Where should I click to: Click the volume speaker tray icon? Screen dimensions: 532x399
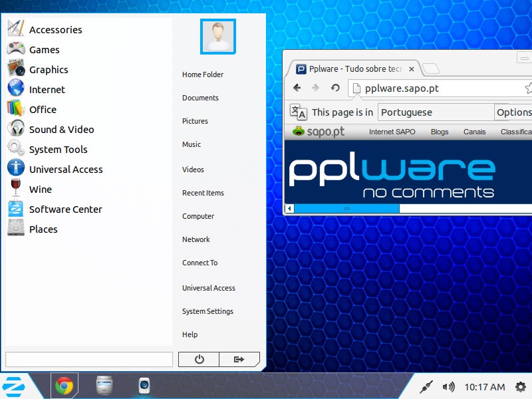(x=448, y=387)
